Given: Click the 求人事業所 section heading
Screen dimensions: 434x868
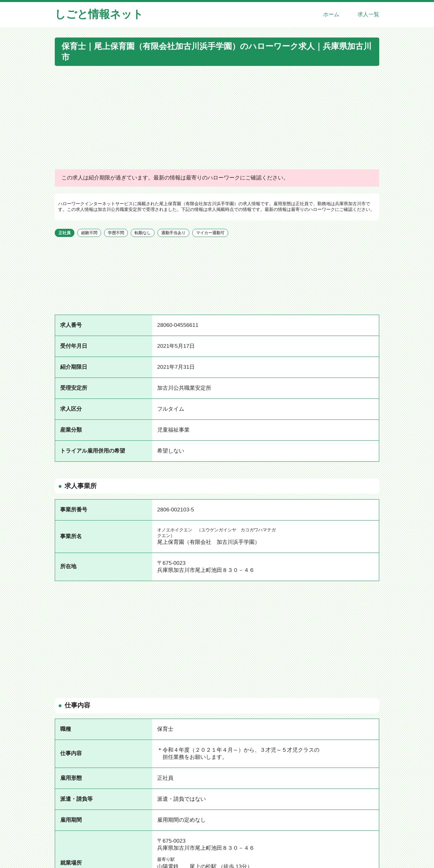Looking at the screenshot, I should [217, 486].
